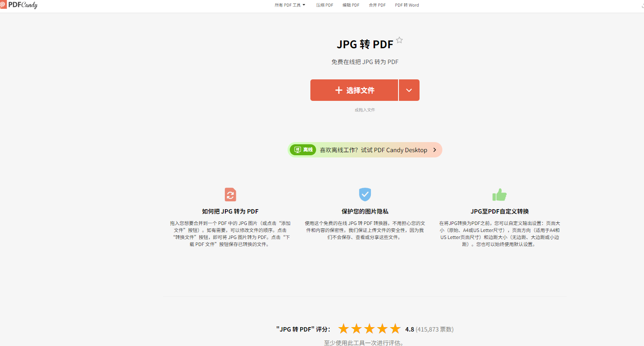Click the red file conversion icon
The image size is (644, 346).
point(231,194)
